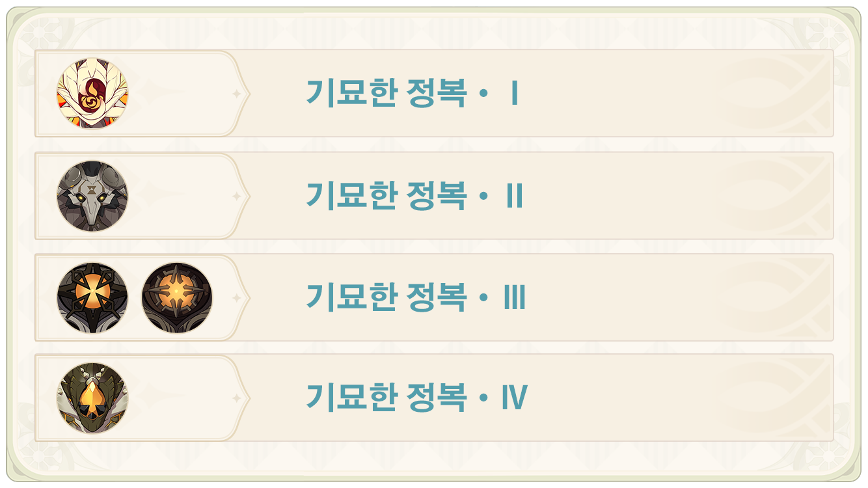
Task: Select the 기묘한 정복 · III title text
Action: point(416,298)
